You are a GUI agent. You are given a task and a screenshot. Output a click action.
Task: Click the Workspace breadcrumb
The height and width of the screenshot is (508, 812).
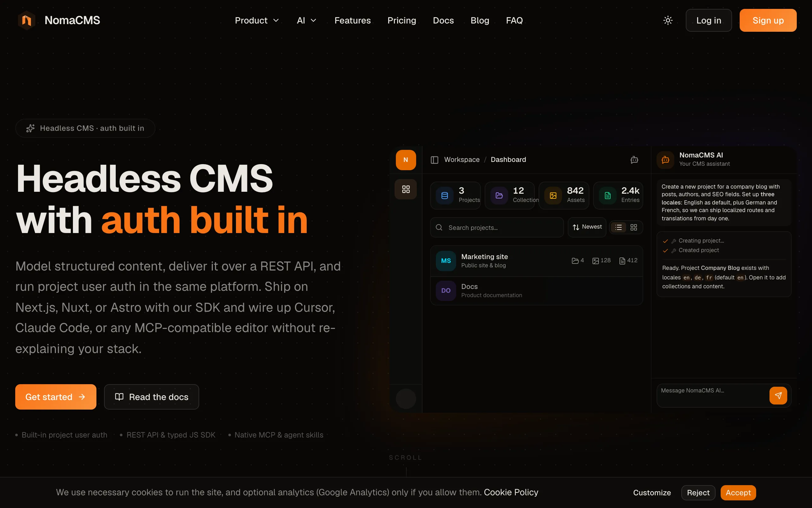tap(462, 160)
